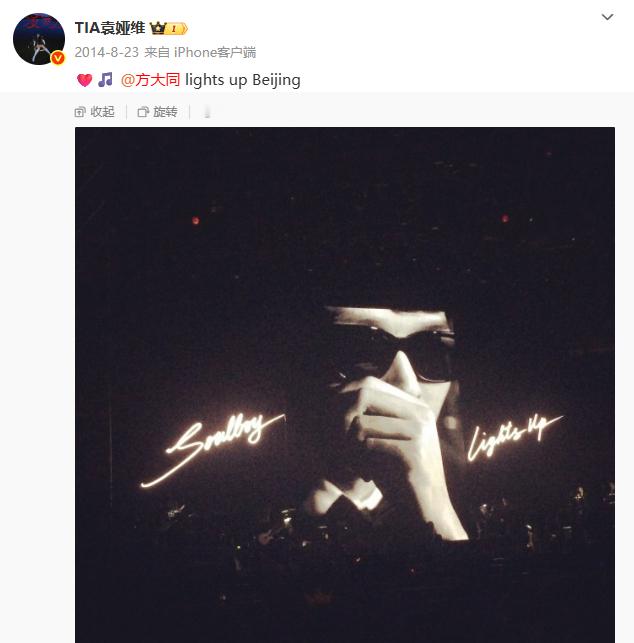The height and width of the screenshot is (643, 634).
Task: Collapse the photo via 收起 label
Action: point(103,112)
